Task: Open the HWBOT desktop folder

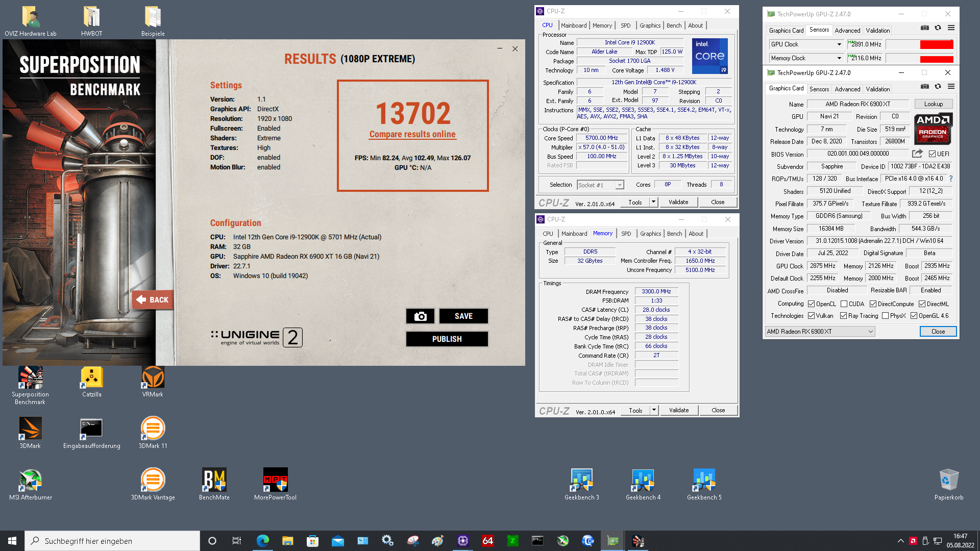Action: (x=92, y=21)
